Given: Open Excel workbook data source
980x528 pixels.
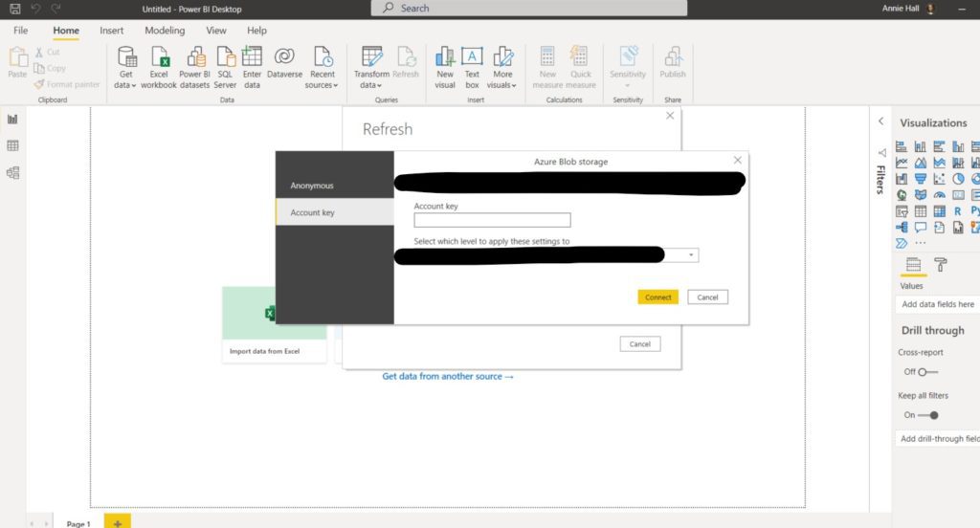Looking at the screenshot, I should 159,67.
